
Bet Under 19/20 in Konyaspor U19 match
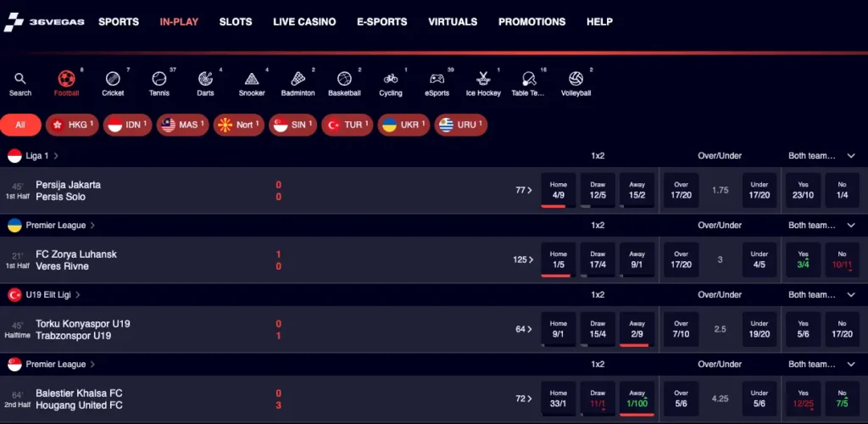[x=759, y=329]
